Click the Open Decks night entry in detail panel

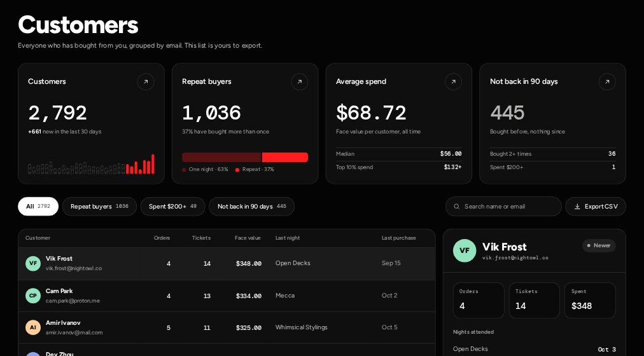click(535, 349)
